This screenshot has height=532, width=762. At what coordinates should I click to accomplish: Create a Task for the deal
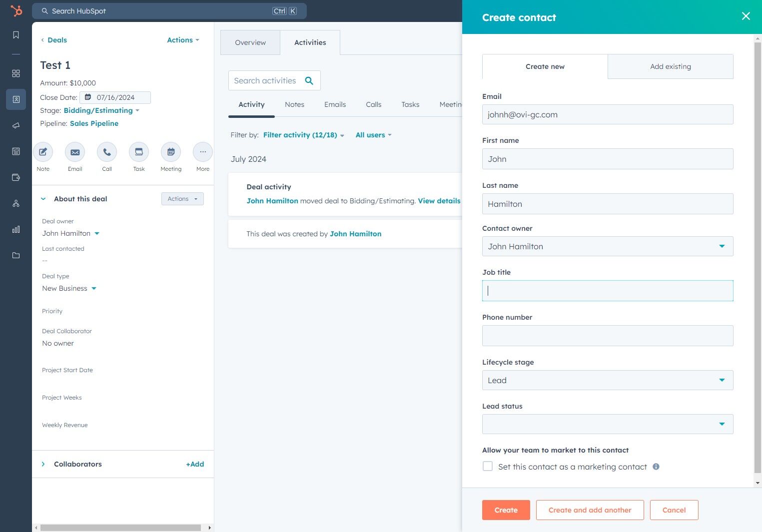(x=139, y=152)
